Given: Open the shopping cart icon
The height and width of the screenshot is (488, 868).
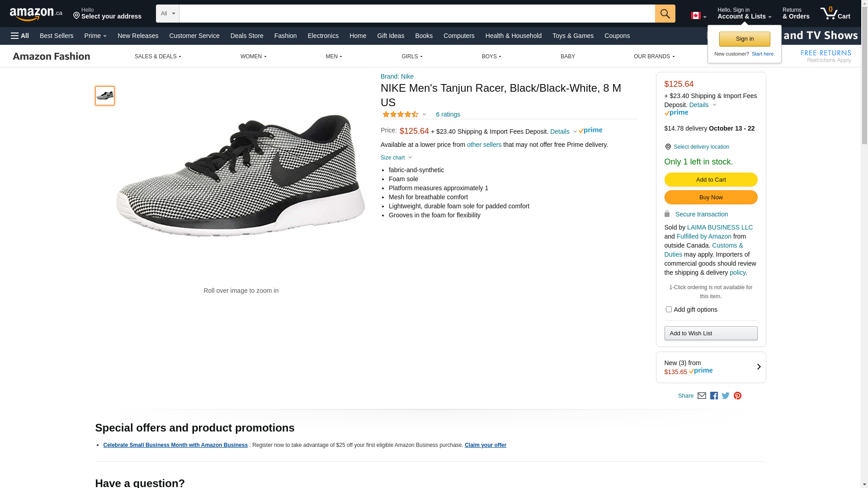Looking at the screenshot, I should (835, 14).
